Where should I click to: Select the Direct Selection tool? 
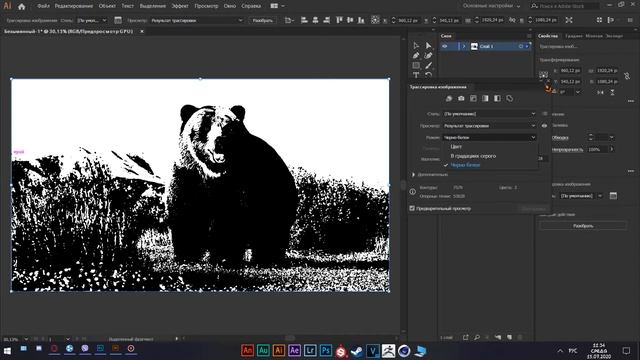click(x=428, y=46)
